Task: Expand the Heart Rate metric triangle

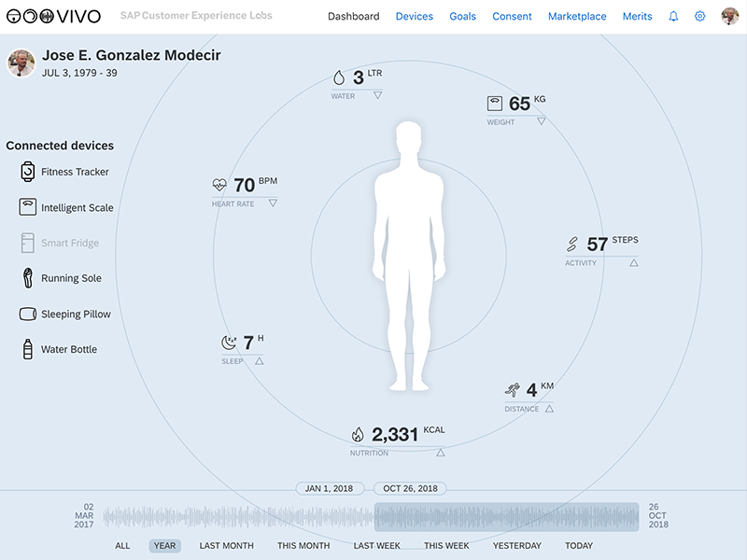Action: click(x=273, y=203)
